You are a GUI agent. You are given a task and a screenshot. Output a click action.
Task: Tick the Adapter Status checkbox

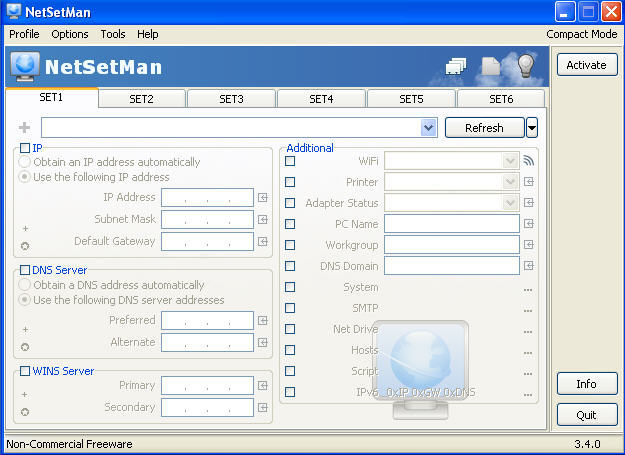[290, 203]
